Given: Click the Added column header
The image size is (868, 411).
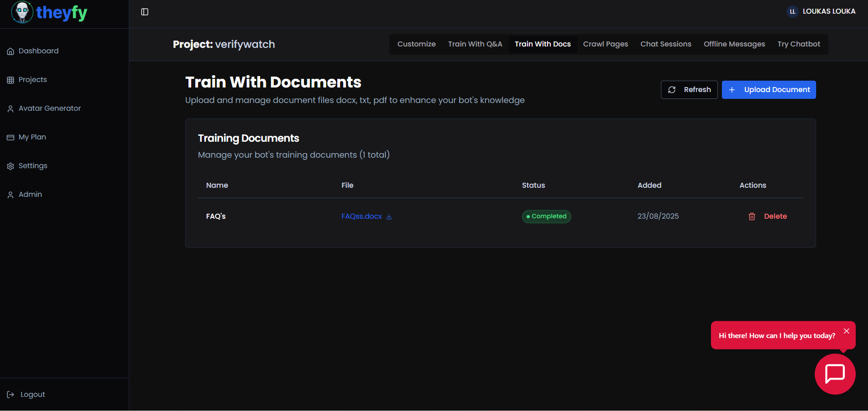Looking at the screenshot, I should [650, 185].
